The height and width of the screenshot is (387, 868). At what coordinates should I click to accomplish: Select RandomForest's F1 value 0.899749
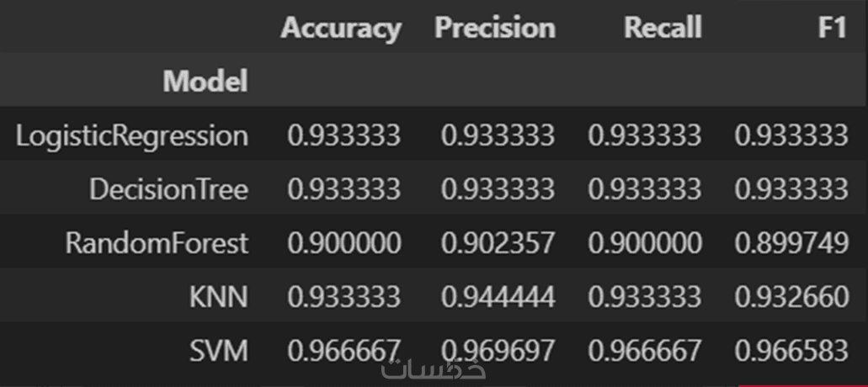click(791, 243)
